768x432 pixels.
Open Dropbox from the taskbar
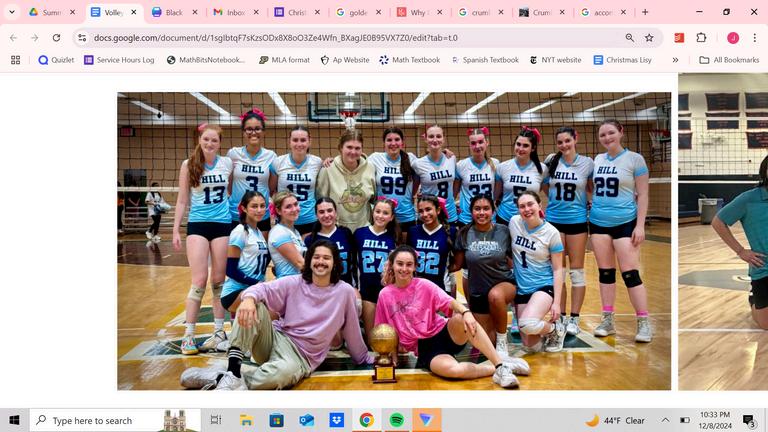pos(336,420)
